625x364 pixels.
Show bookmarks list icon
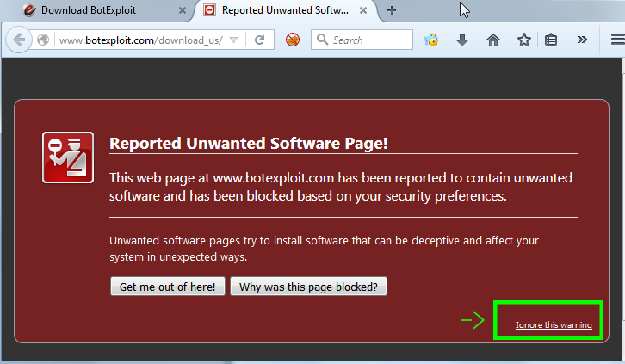point(551,40)
